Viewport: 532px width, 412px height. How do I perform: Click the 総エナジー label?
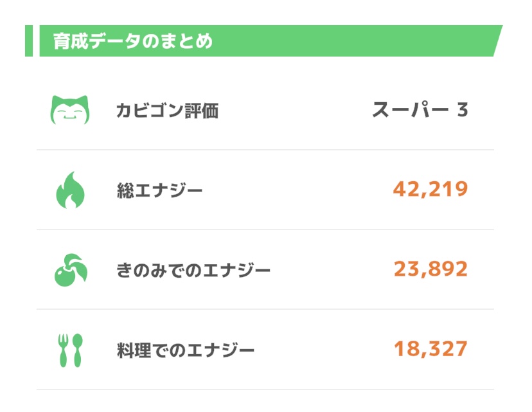tap(159, 190)
